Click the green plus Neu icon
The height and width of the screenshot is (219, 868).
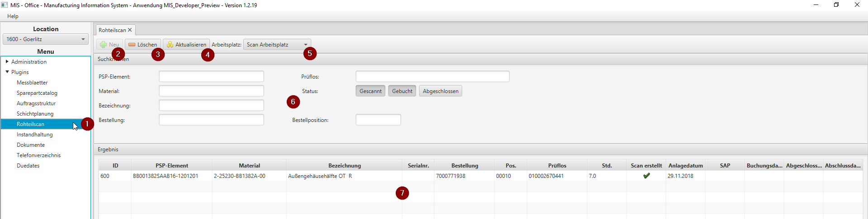click(104, 45)
